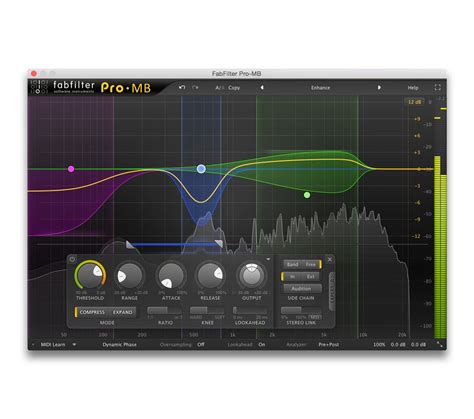The height and width of the screenshot is (419, 474).
Task: Set mode to Expand
Action: (x=122, y=312)
